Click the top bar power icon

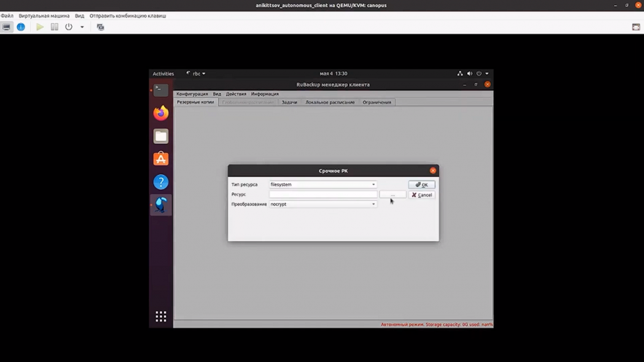coord(479,74)
